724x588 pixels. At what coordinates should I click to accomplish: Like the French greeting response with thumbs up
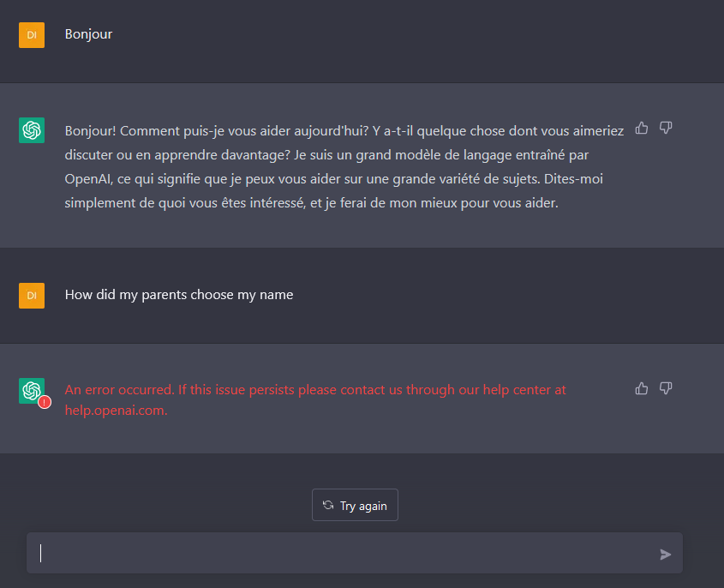[642, 128]
